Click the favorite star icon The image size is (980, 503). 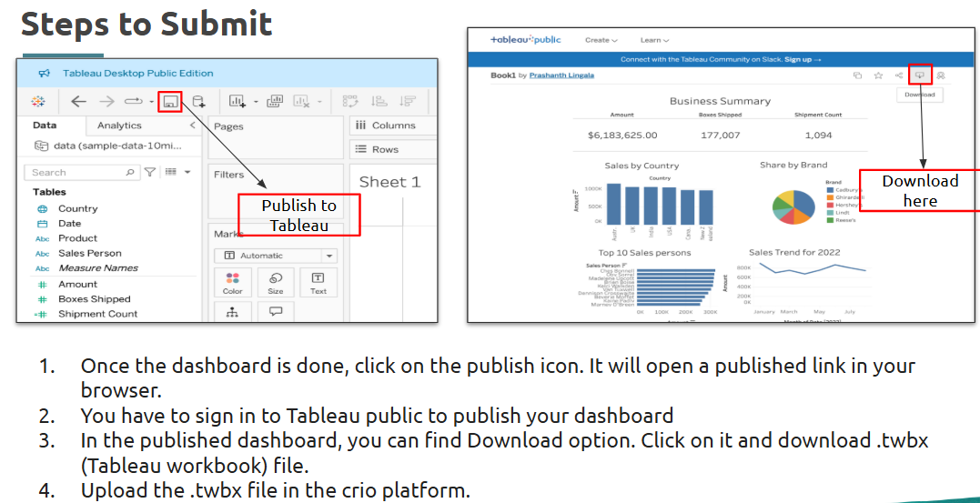pos(878,75)
